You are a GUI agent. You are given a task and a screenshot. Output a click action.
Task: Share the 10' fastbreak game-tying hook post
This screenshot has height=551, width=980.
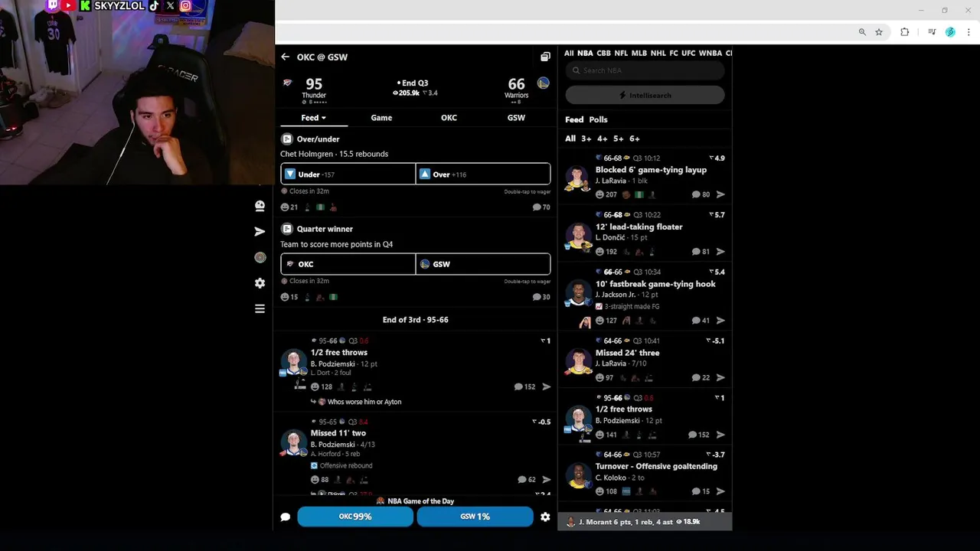coord(720,321)
